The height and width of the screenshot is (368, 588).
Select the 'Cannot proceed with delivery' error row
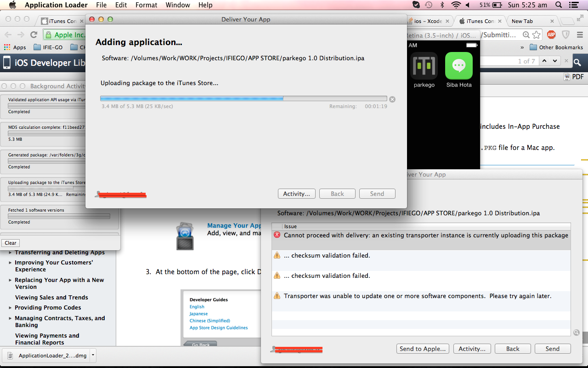tap(421, 240)
